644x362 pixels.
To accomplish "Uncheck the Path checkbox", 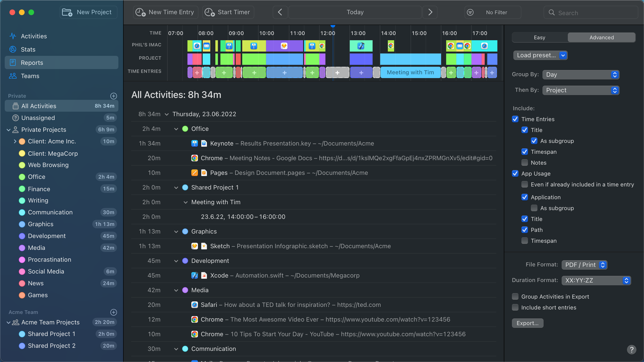I will pyautogui.click(x=524, y=230).
